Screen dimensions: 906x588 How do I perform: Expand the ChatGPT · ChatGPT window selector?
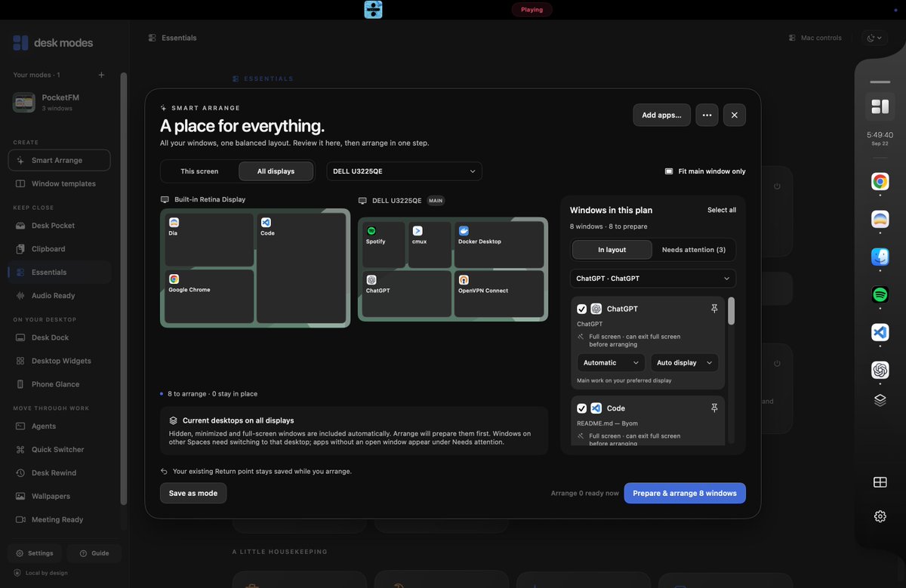(x=653, y=279)
